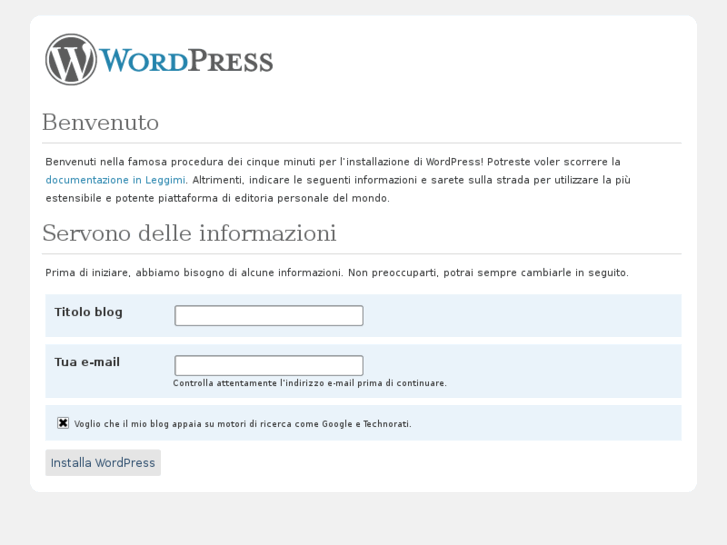
Task: Focus the Titolo blog input field
Action: pos(269,315)
